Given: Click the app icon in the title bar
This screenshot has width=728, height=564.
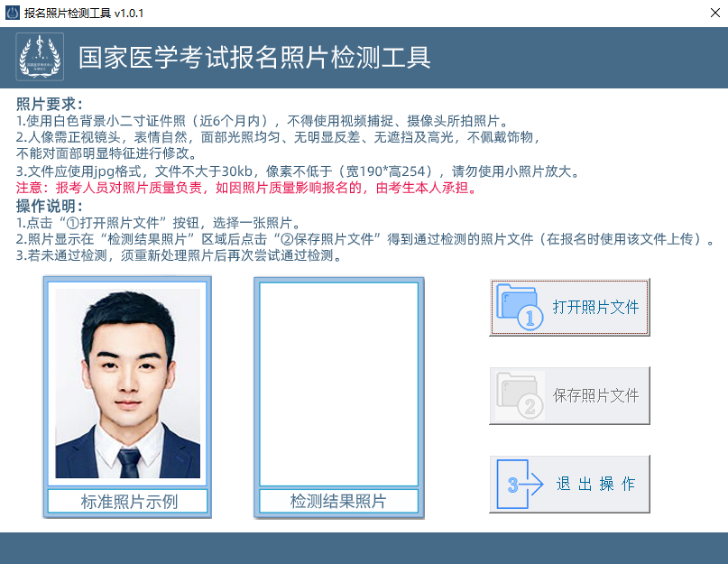Looking at the screenshot, I should point(13,13).
